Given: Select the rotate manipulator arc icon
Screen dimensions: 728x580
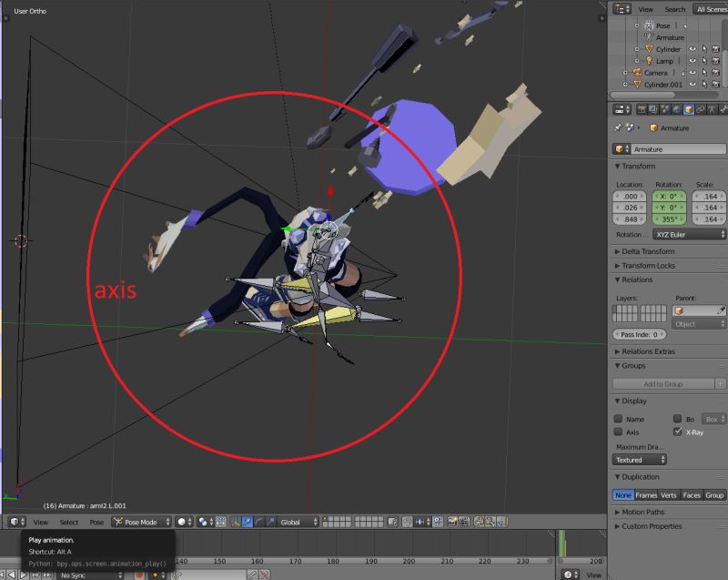Looking at the screenshot, I should tap(259, 522).
